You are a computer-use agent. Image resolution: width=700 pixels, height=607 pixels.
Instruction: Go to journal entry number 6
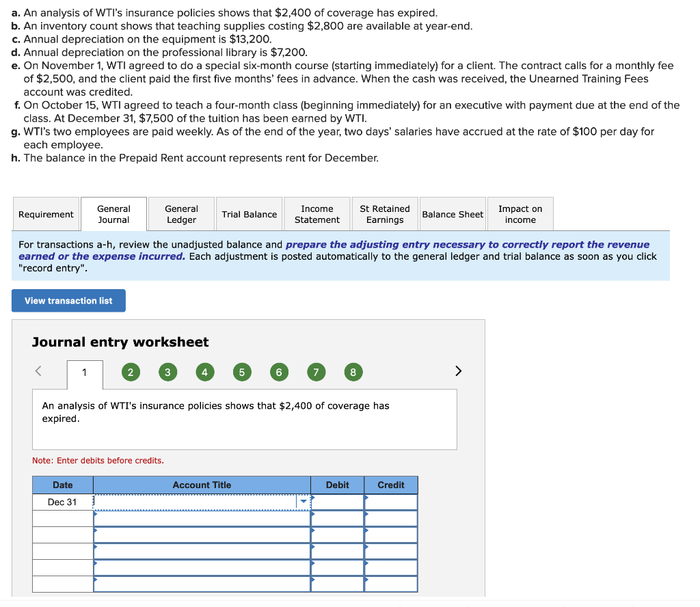279,373
